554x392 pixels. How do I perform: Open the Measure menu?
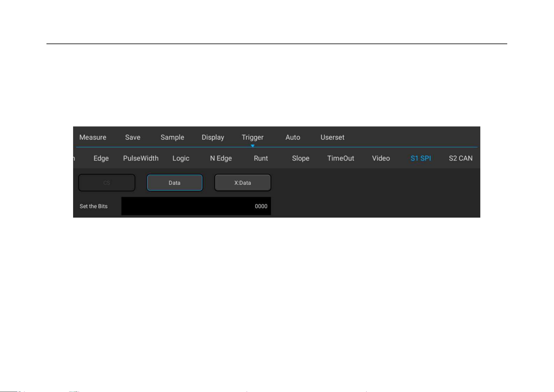coord(93,137)
